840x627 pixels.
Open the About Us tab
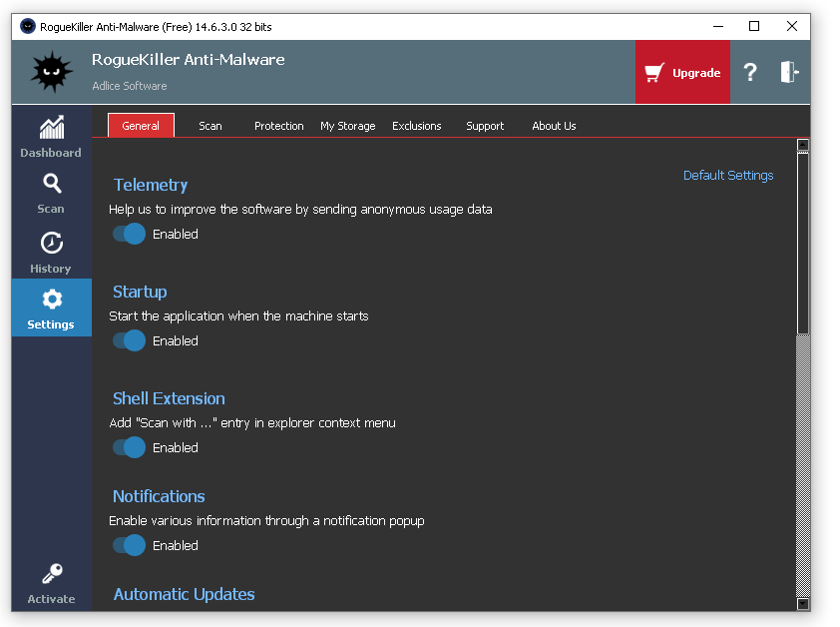tap(554, 126)
